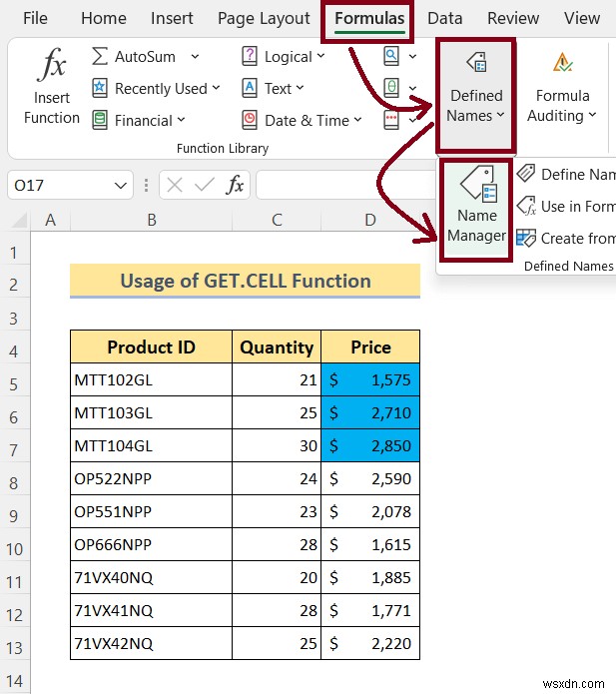
Task: Click the Select All corner triangle
Action: 19,220
